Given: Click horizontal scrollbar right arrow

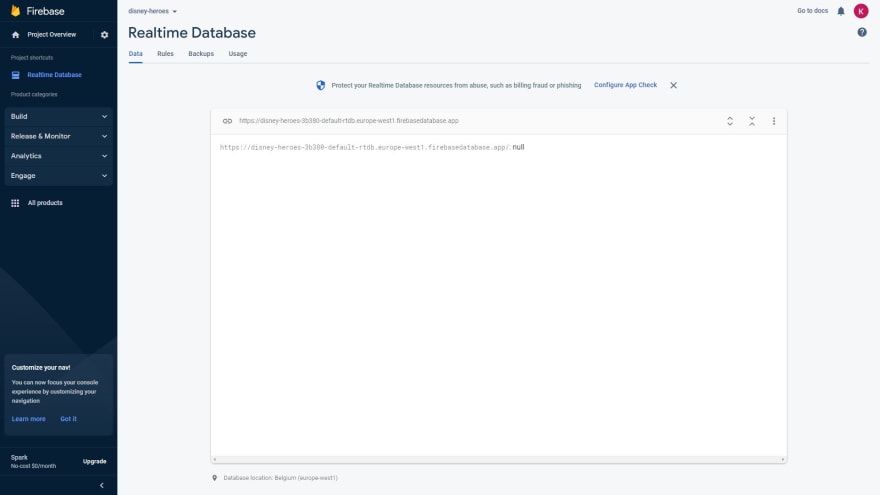Looking at the screenshot, I should (783, 460).
